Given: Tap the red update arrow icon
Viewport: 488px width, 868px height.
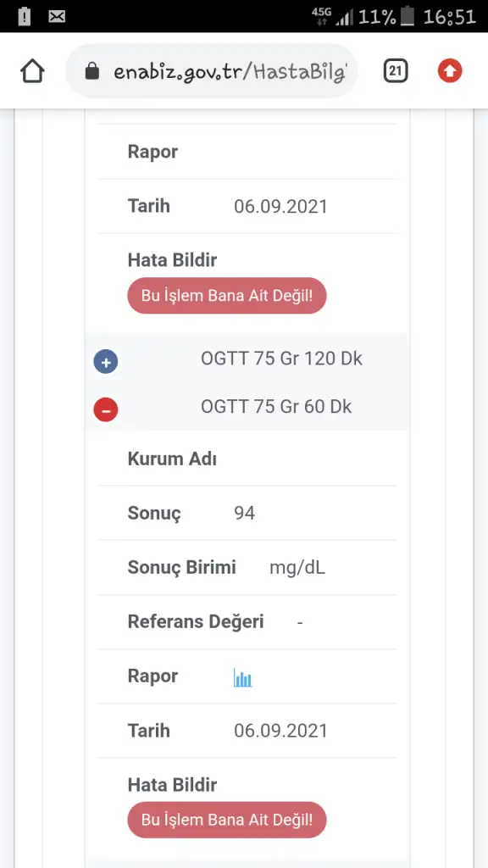Looking at the screenshot, I should click(x=450, y=71).
